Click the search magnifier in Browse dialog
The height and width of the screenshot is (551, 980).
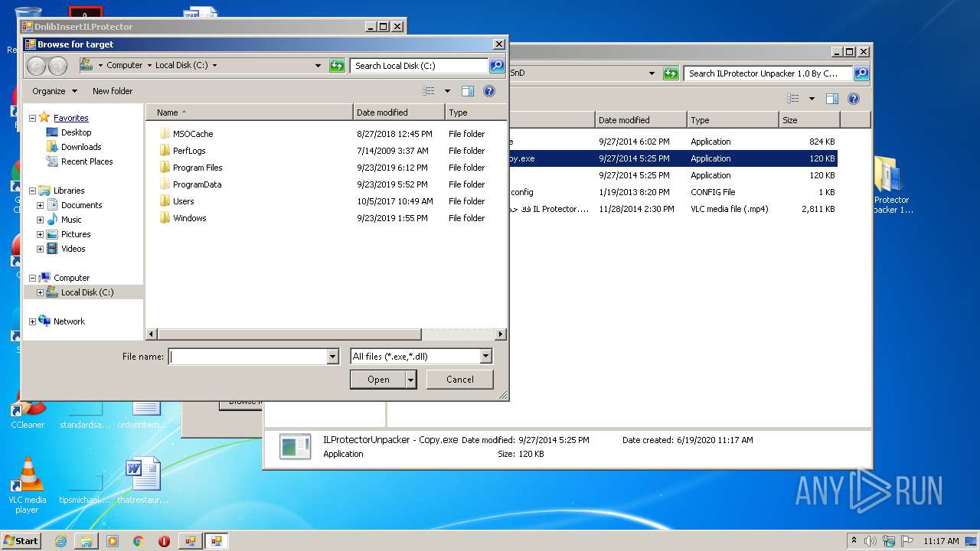point(497,66)
